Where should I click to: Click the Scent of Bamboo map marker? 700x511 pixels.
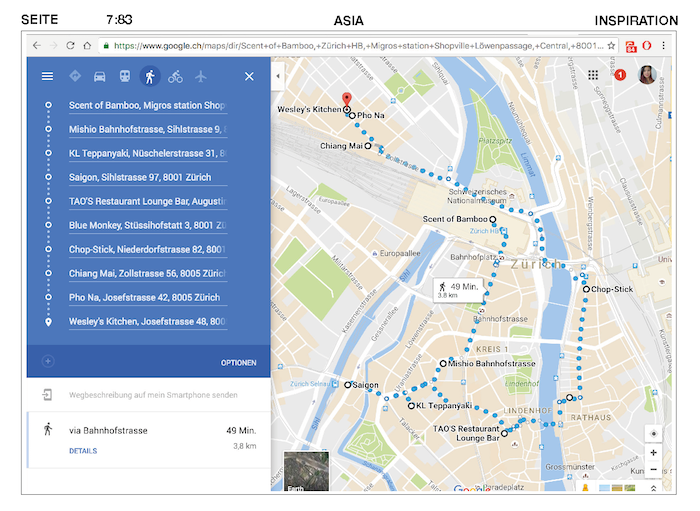point(493,219)
